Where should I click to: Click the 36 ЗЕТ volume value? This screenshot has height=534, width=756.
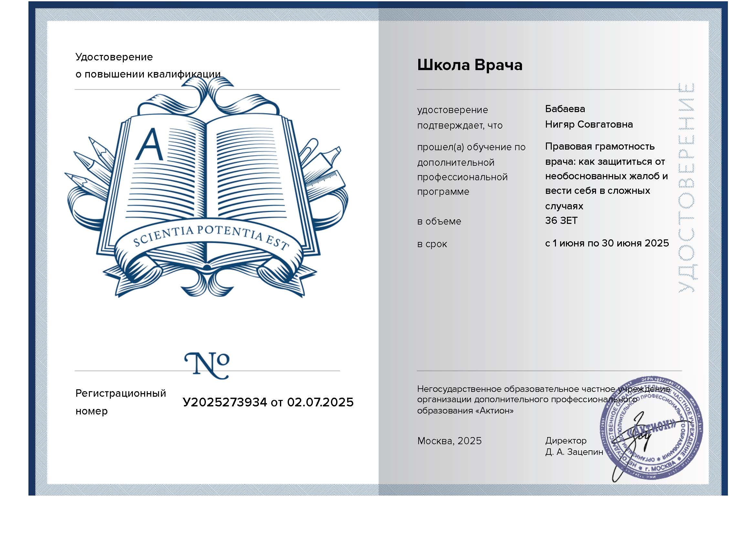(561, 220)
